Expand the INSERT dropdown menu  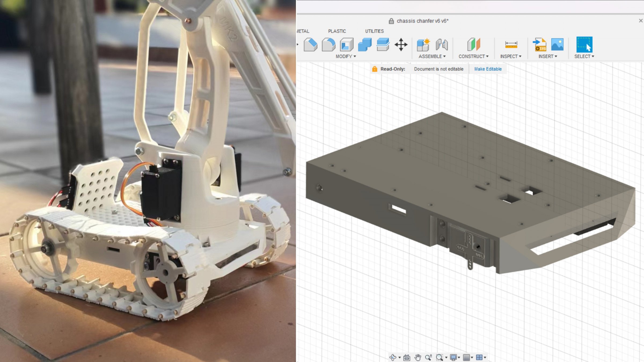[548, 56]
